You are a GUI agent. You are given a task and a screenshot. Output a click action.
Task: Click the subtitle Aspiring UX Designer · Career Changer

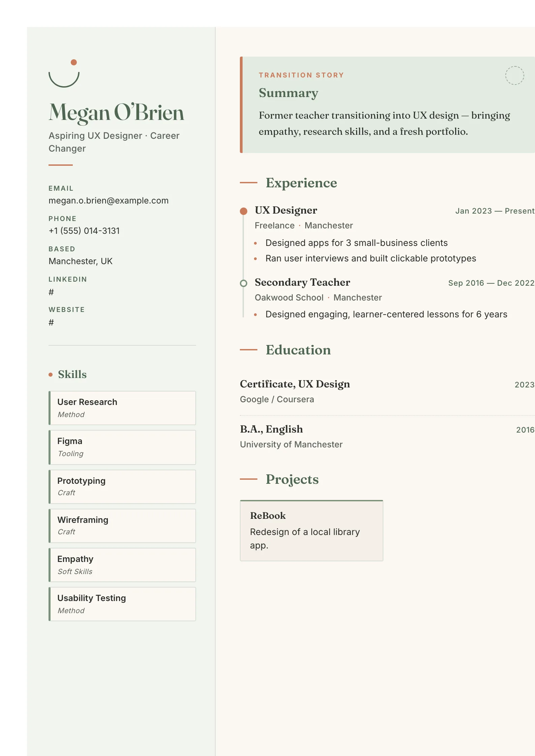pyautogui.click(x=114, y=142)
